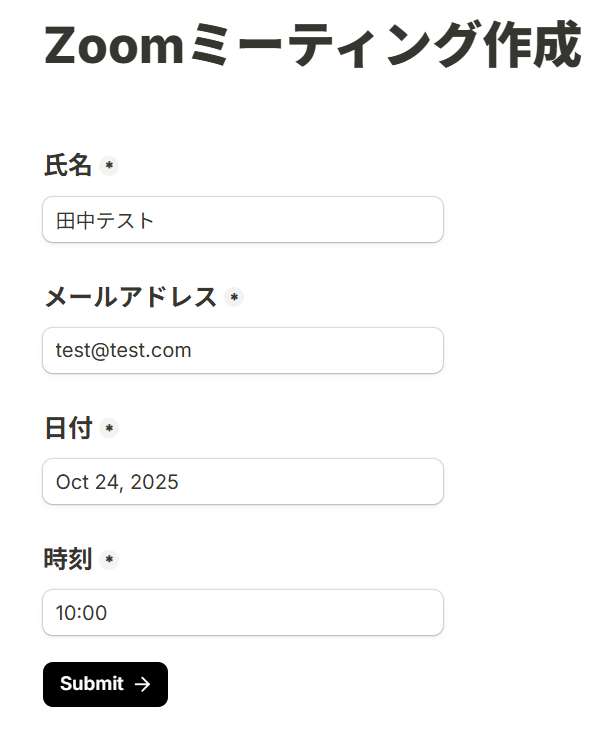Click the Zoomミーティング作成 page heading
This screenshot has height=732, width=613.
click(311, 45)
